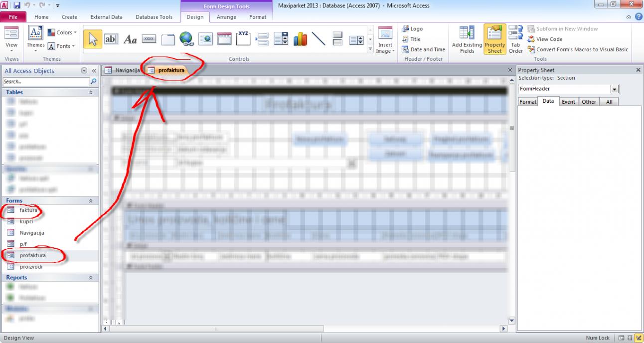Screen dimensions: 644x343
Task: Switch to the Home ribbon tab
Action: (41, 17)
